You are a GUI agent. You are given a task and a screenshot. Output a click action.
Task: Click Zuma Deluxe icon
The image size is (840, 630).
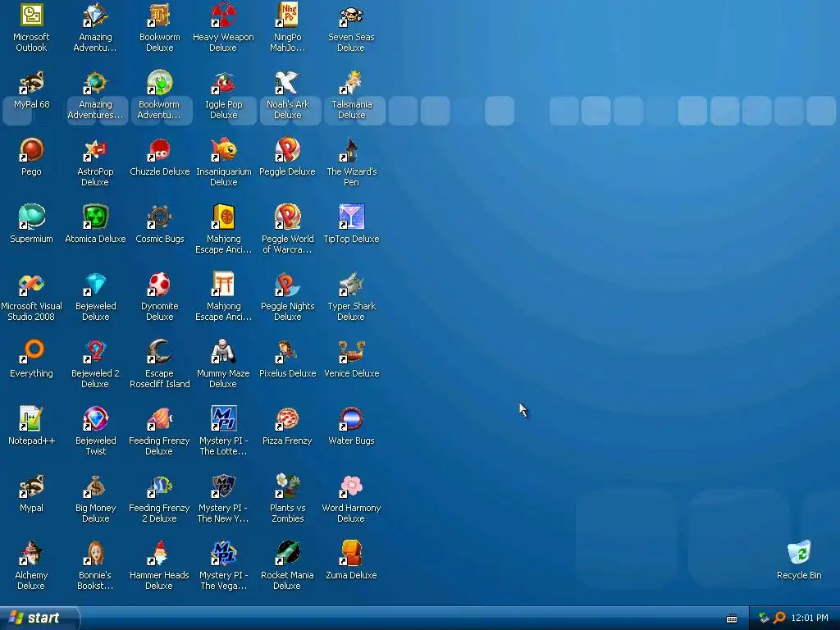351,554
